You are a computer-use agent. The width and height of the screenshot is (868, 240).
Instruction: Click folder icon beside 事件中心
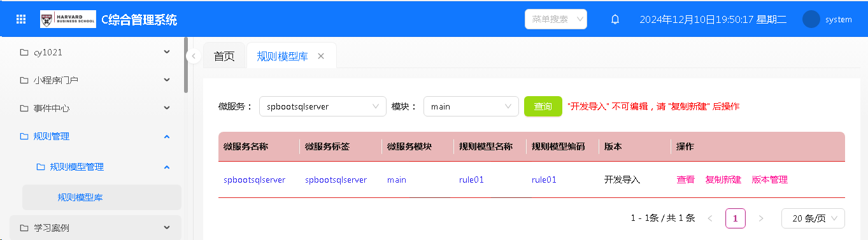tap(24, 108)
